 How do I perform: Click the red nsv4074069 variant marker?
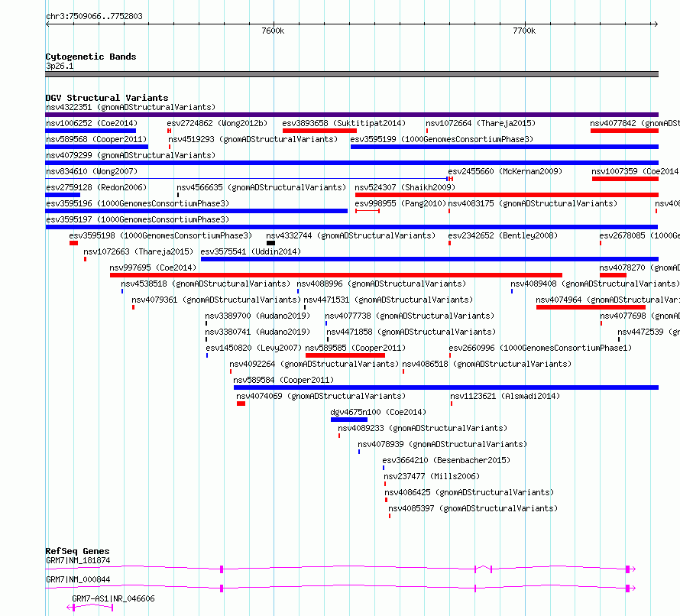(x=241, y=404)
